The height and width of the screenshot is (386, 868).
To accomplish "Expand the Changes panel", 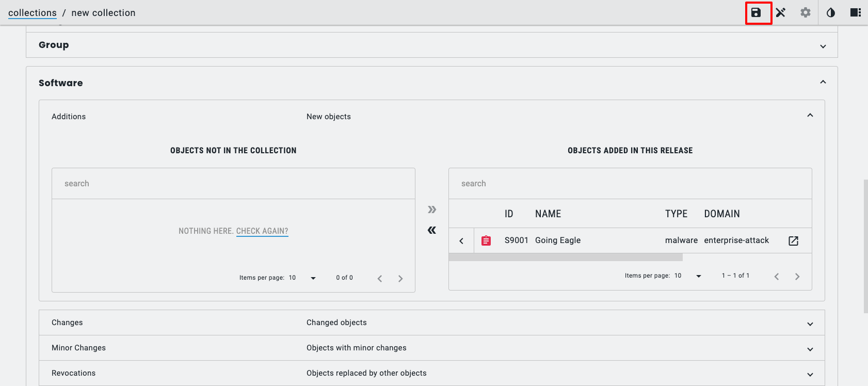I will (810, 324).
